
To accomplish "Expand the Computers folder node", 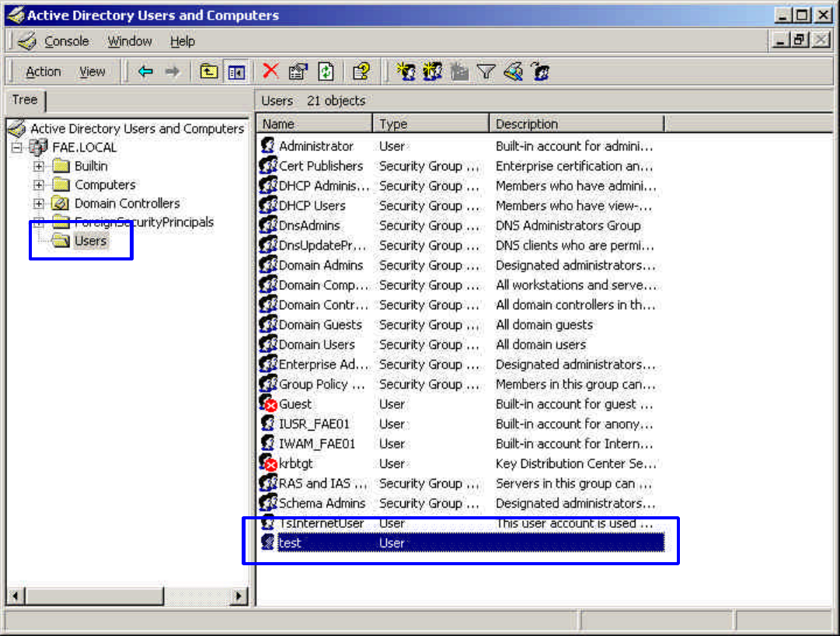I will coord(39,185).
